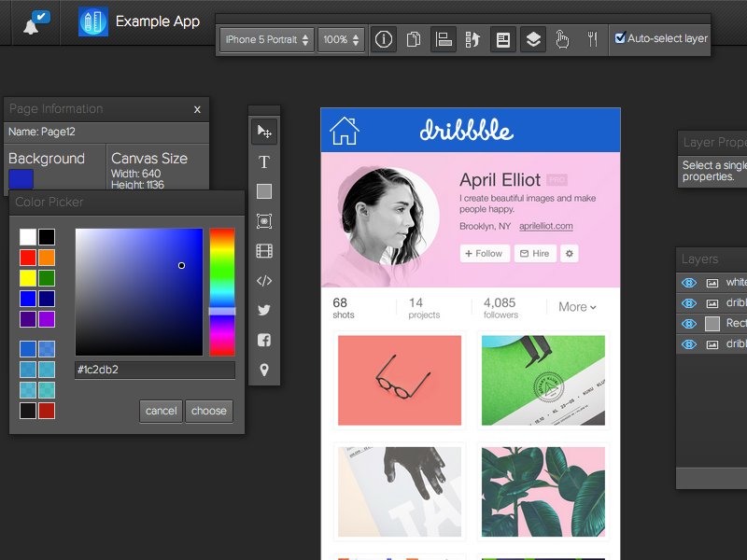Close the Page Information panel
747x560 pixels.
pos(197,109)
